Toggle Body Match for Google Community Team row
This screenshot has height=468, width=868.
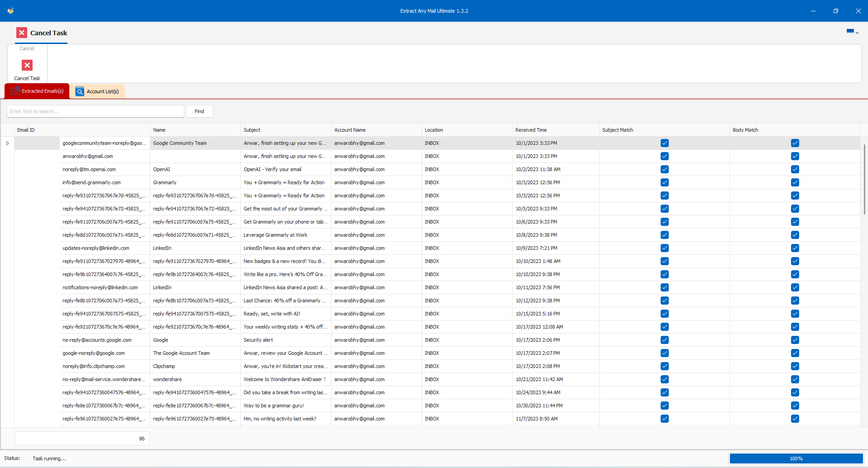pyautogui.click(x=795, y=143)
